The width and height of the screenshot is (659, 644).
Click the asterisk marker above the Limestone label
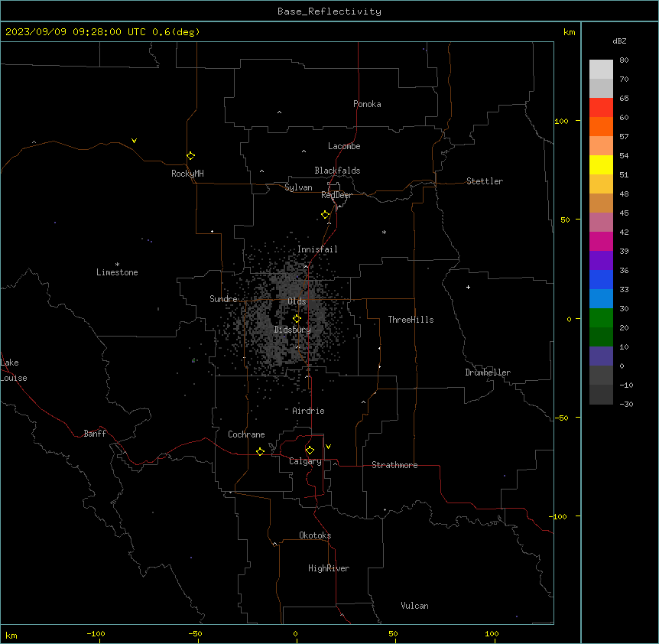point(117,265)
